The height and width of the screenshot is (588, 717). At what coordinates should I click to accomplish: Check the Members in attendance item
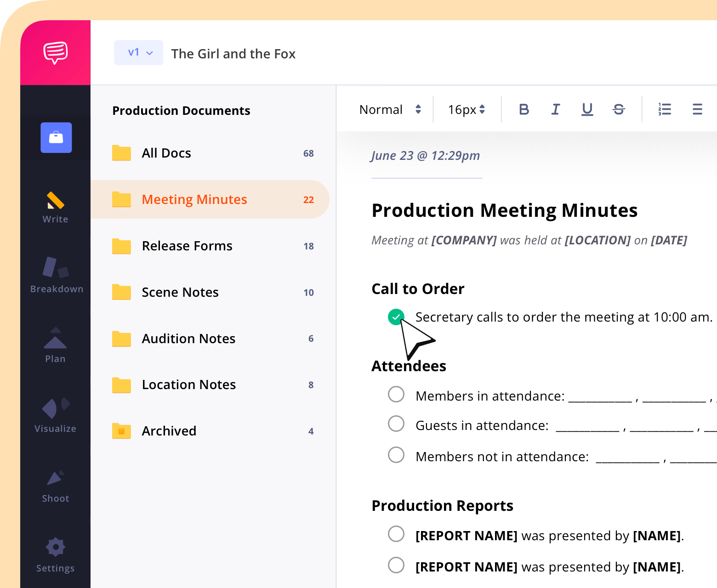[396, 394]
